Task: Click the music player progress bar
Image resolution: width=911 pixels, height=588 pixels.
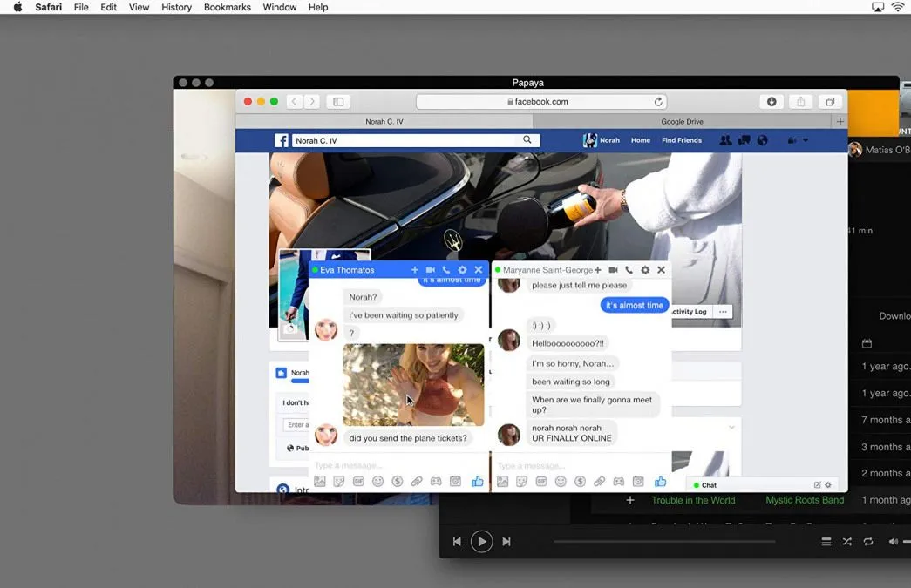Action: click(x=664, y=542)
